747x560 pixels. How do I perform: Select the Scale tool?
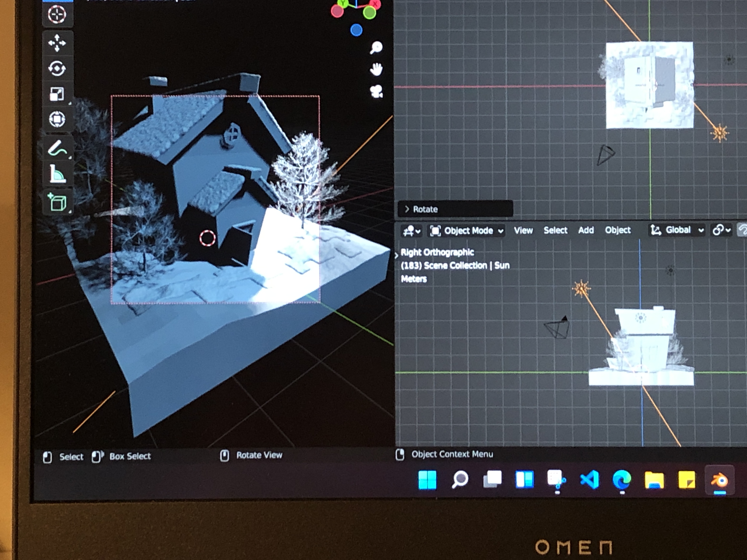pos(57,94)
